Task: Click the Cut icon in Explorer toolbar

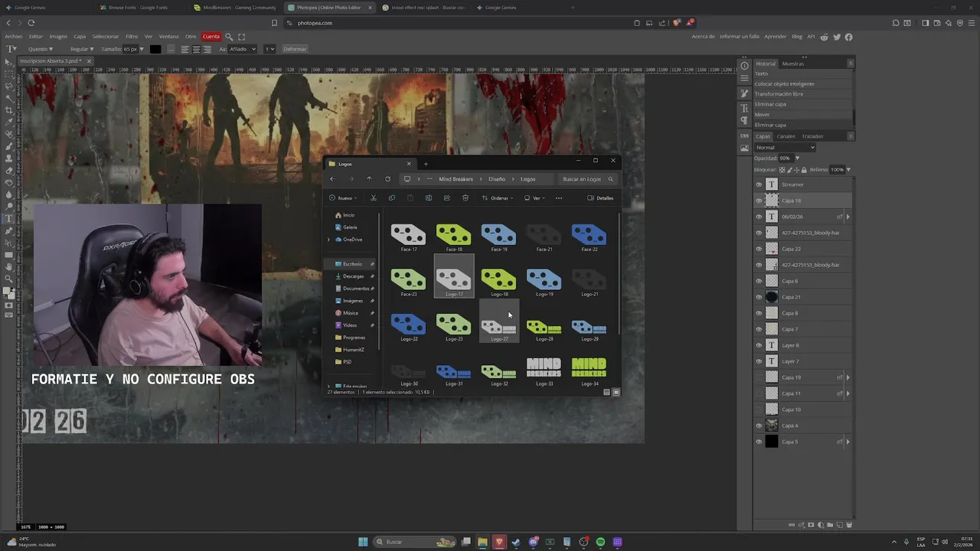Action: [374, 198]
